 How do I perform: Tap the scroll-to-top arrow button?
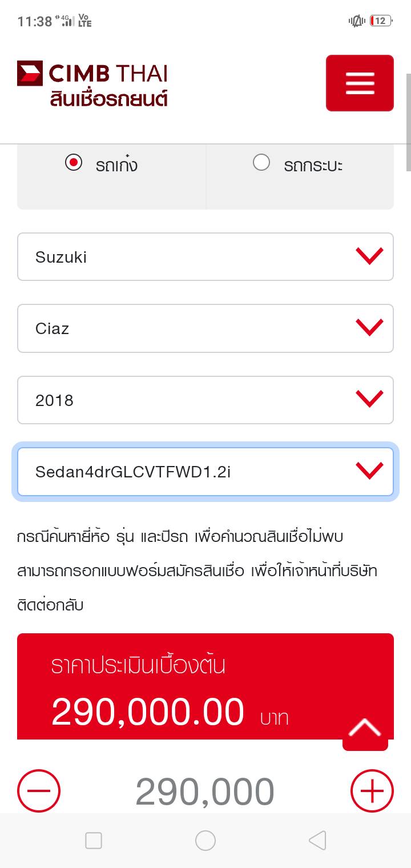[365, 728]
